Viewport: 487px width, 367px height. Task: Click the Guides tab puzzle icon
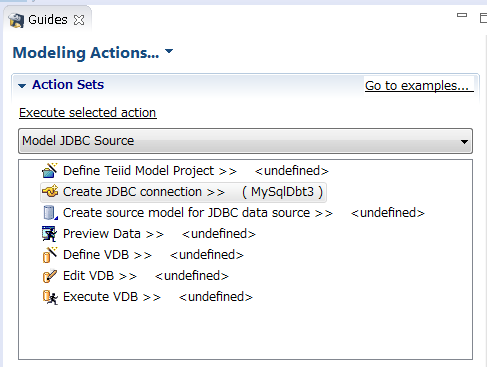tap(16, 20)
